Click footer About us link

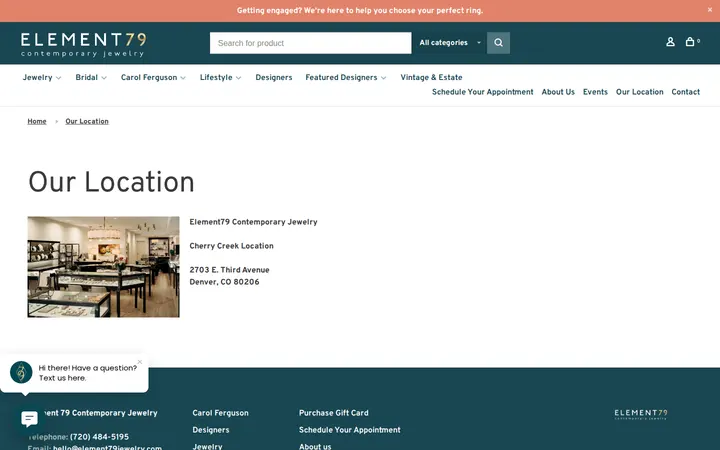click(315, 446)
